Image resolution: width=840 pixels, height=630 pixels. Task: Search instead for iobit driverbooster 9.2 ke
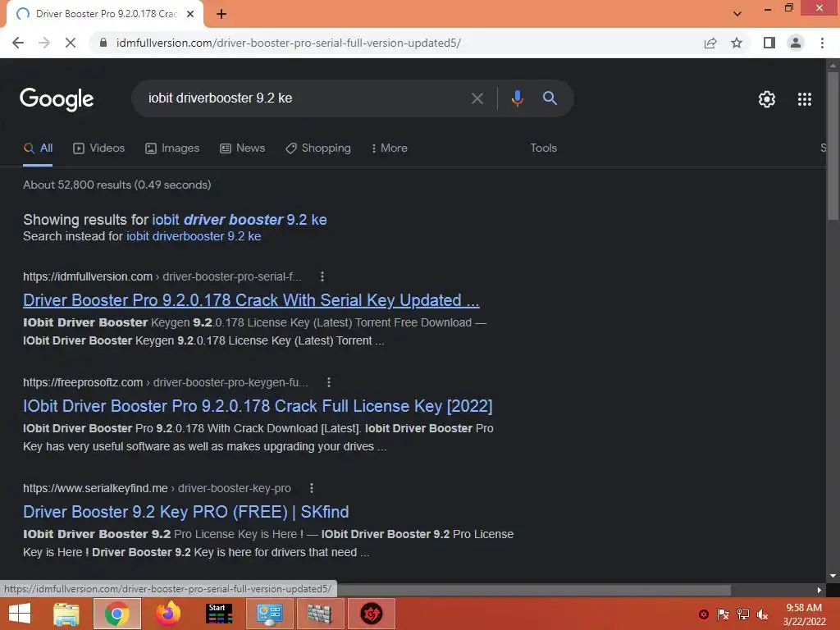point(194,236)
